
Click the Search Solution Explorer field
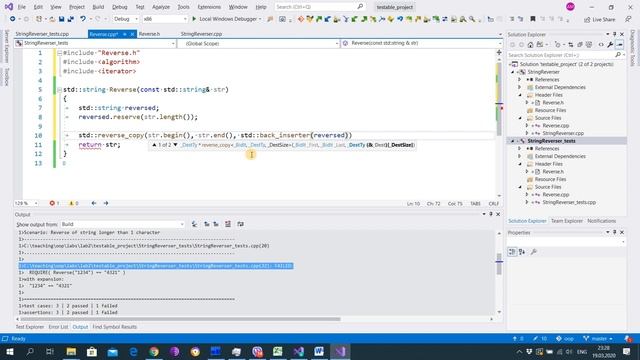pos(565,55)
